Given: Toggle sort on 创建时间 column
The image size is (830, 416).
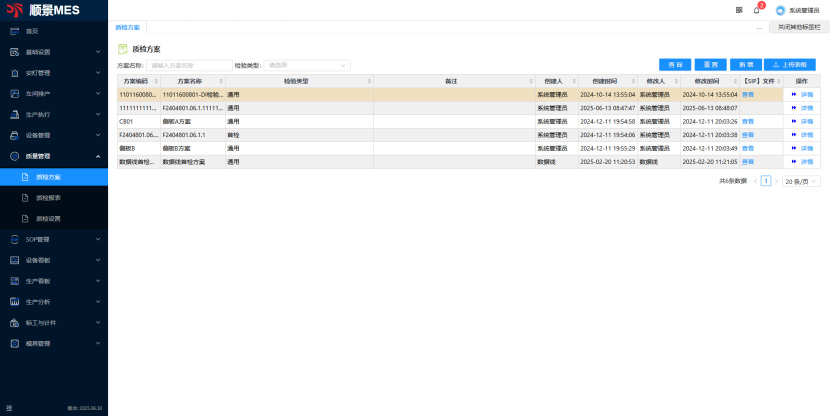Looking at the screenshot, I should click(x=633, y=81).
